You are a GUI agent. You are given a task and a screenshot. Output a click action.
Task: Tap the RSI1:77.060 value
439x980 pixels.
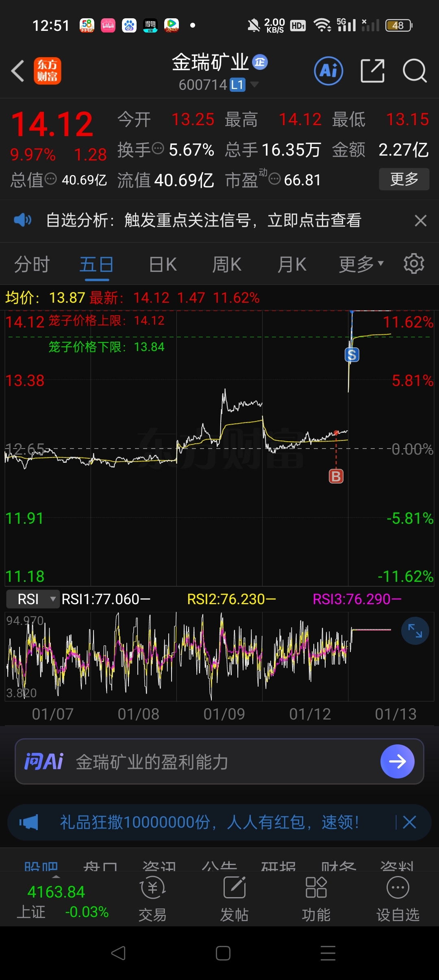106,599
